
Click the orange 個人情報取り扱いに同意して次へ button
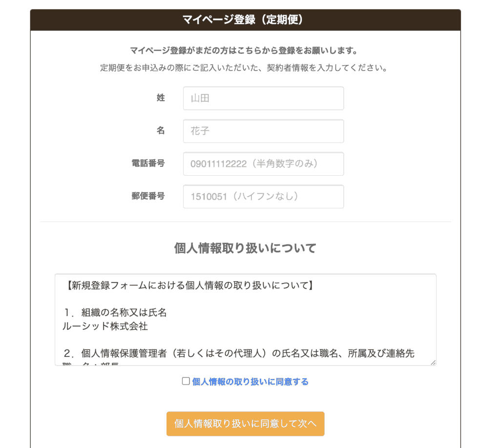[x=245, y=424]
